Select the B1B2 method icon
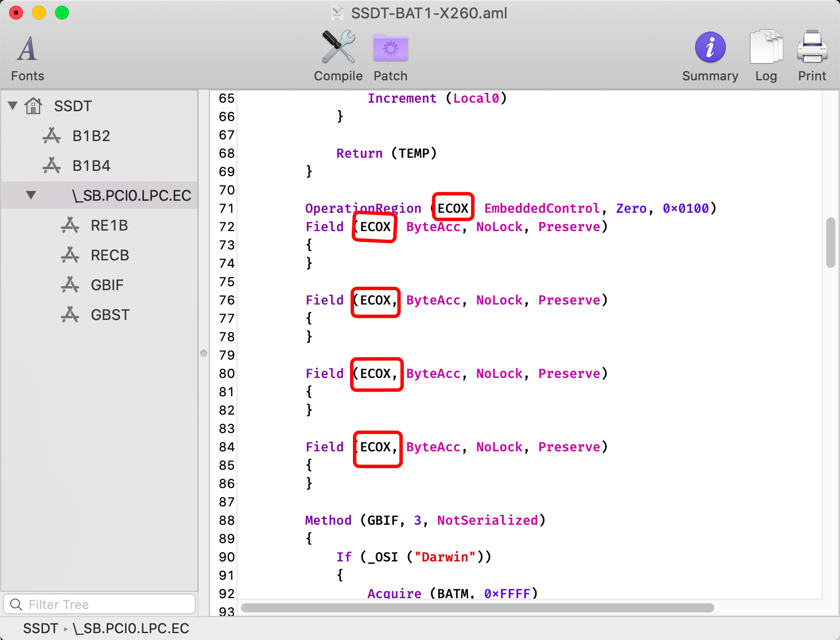 tap(52, 135)
